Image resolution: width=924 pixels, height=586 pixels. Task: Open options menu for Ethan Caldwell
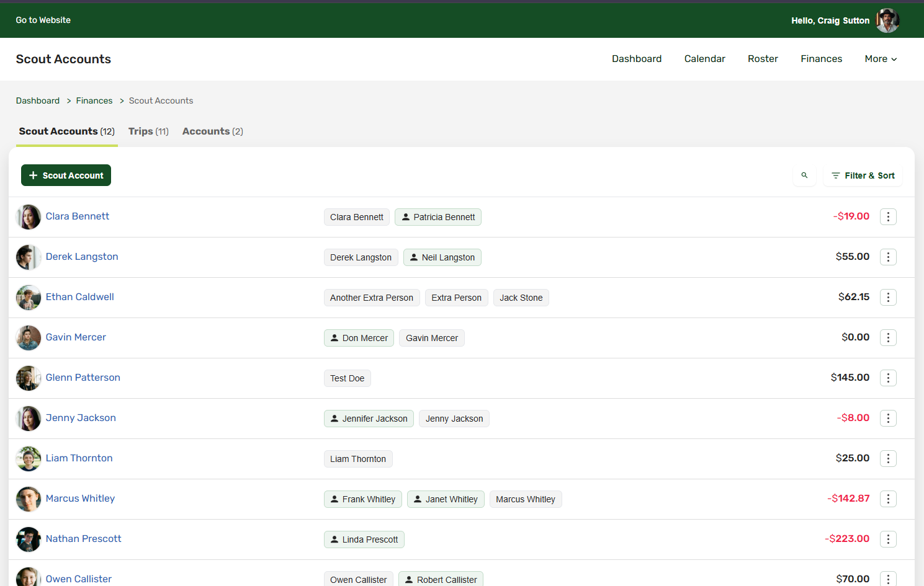888,297
